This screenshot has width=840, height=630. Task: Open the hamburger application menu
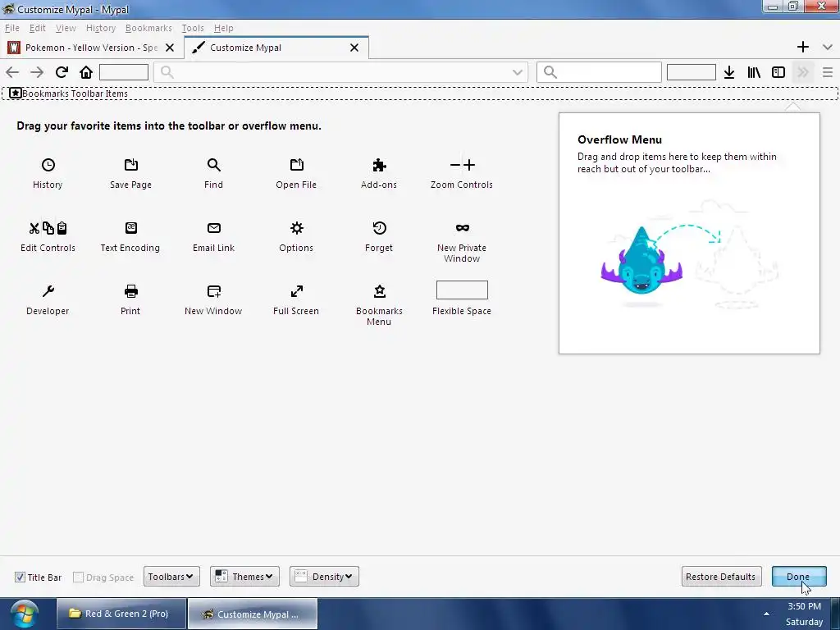point(828,72)
